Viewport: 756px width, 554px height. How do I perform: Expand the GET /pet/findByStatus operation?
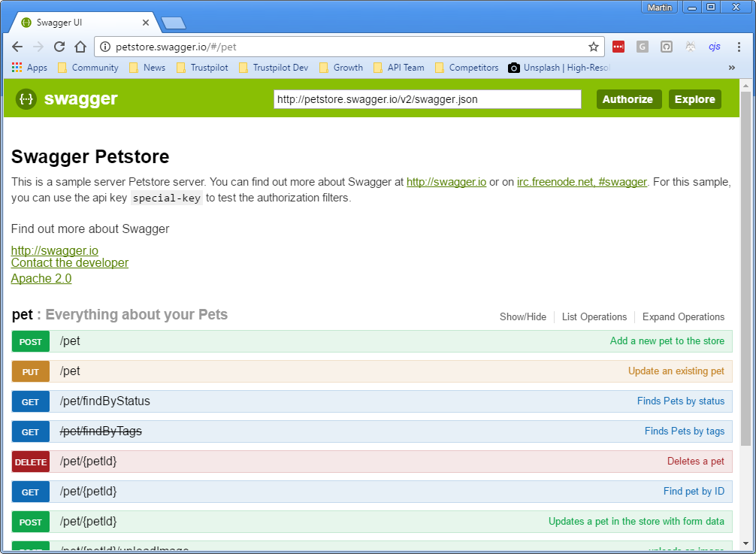click(x=372, y=401)
